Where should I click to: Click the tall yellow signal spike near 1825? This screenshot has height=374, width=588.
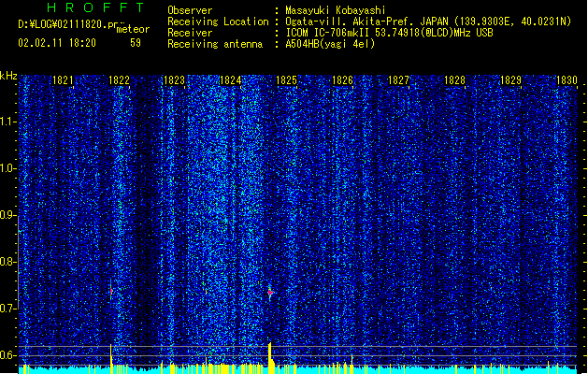pos(270,357)
